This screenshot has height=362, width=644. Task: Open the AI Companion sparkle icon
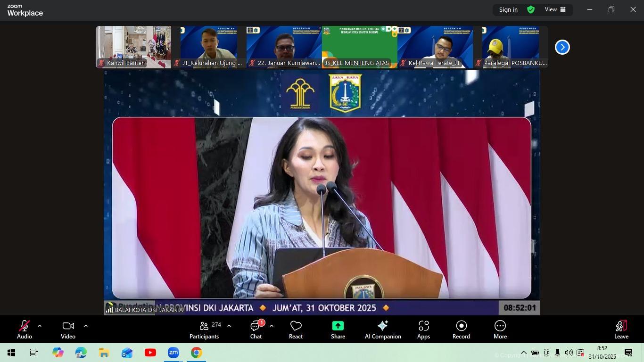click(382, 326)
